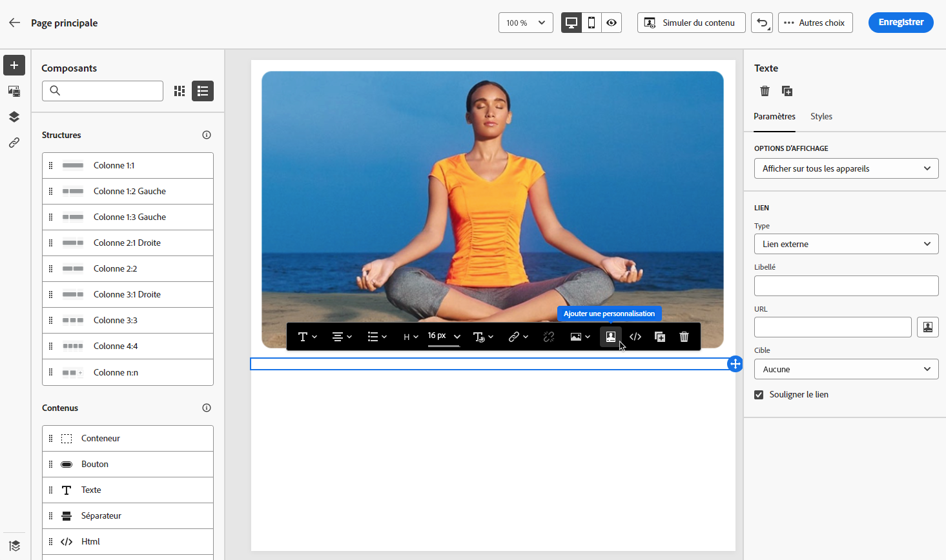Screen dimensions: 946x560
Task: Add a Bouton content component
Action: 128,465
